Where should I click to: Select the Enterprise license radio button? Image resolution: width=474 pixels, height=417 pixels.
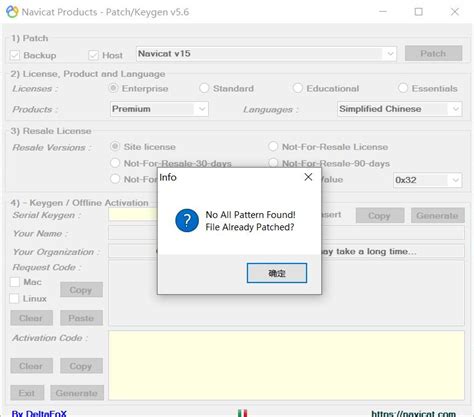click(114, 88)
